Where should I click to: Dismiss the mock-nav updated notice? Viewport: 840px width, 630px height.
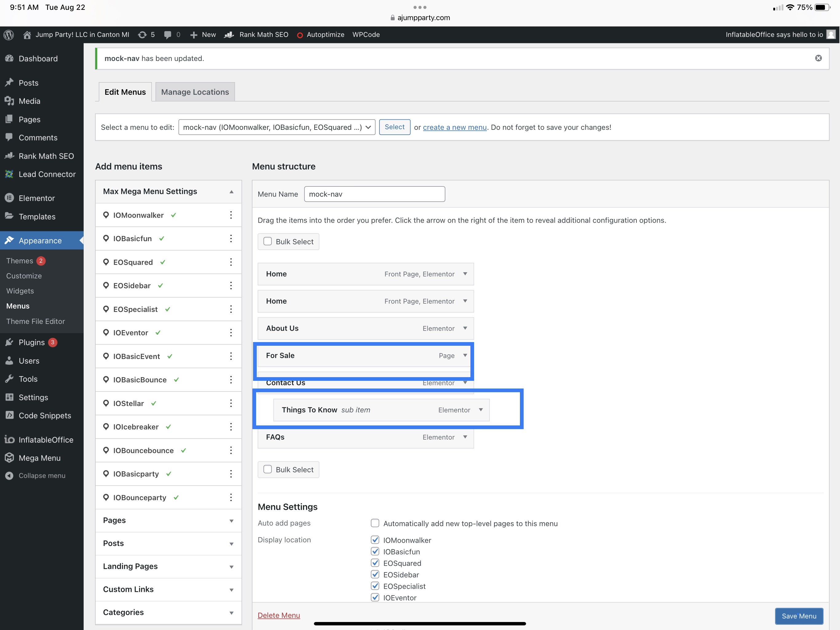[x=818, y=58]
